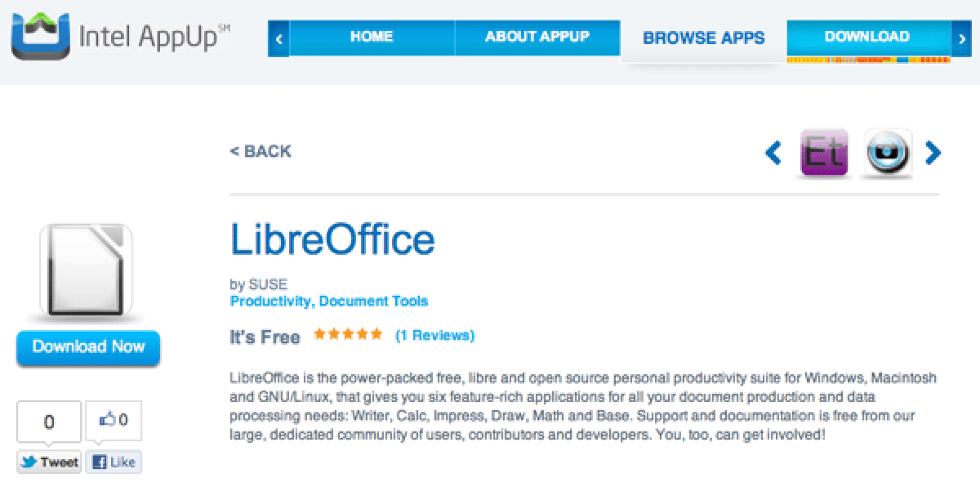Select the BROWSE APPS tab

click(703, 38)
